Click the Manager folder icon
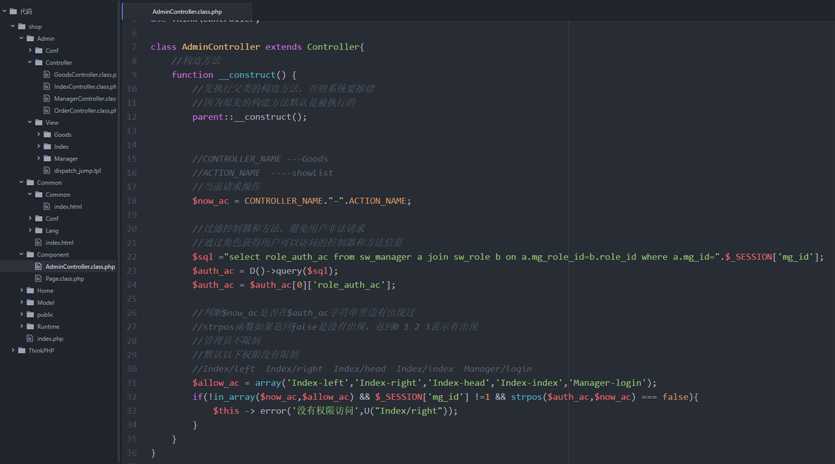The height and width of the screenshot is (464, 835). click(x=47, y=158)
